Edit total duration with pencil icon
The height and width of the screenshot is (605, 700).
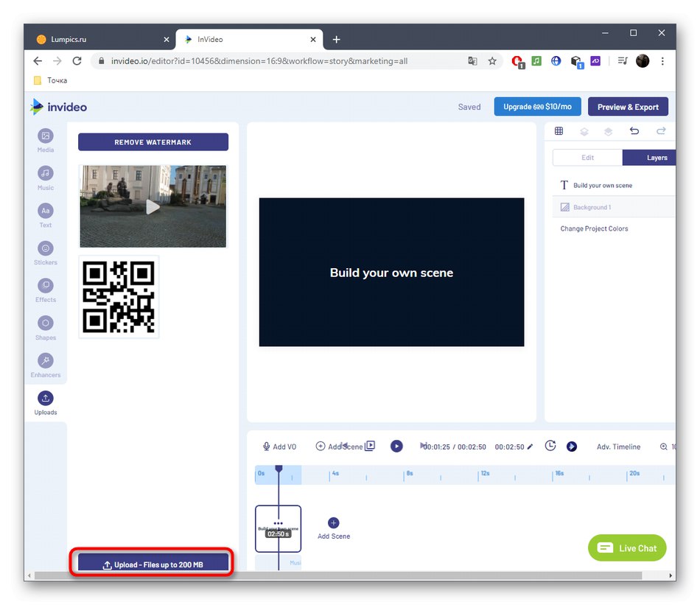(530, 447)
